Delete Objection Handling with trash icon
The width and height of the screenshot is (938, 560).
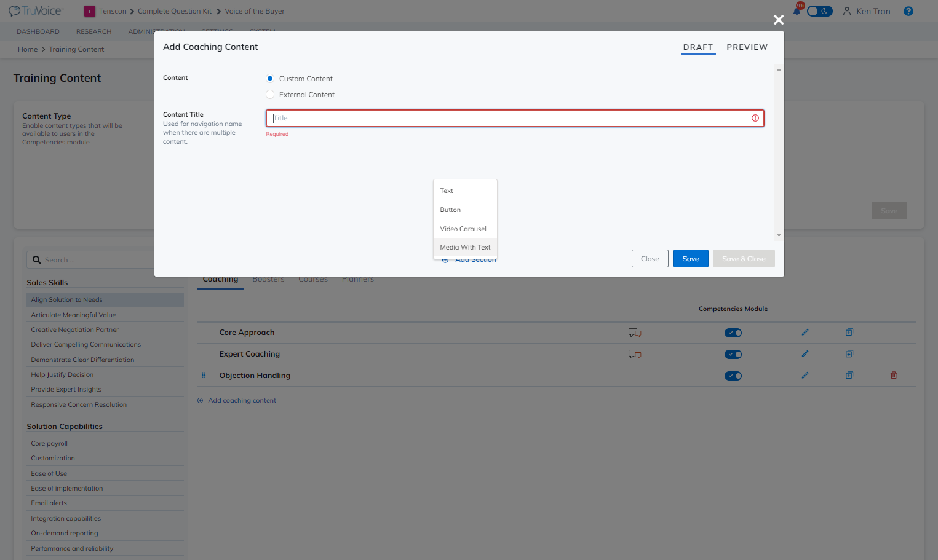click(x=894, y=376)
